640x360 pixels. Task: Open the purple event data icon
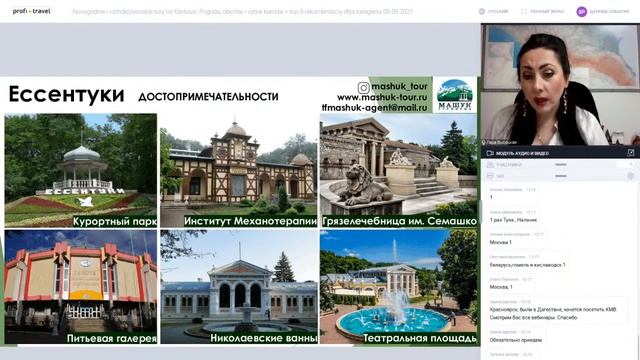(x=582, y=11)
